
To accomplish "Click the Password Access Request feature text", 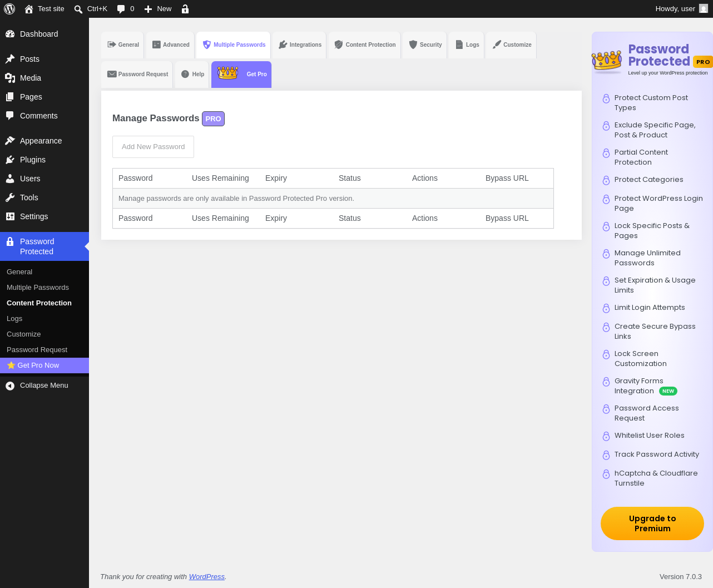I will pyautogui.click(x=647, y=413).
